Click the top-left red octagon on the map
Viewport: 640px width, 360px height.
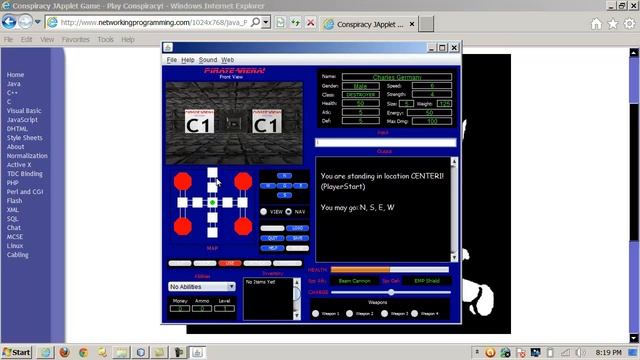(183, 181)
